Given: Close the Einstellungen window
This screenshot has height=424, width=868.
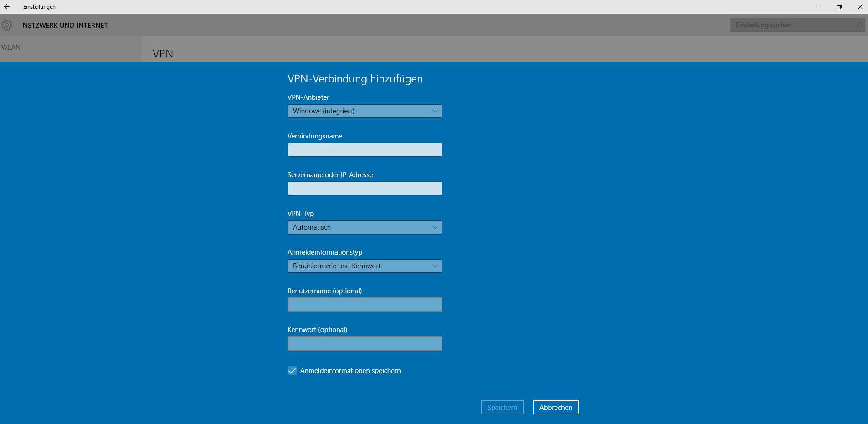Looking at the screenshot, I should (x=860, y=7).
